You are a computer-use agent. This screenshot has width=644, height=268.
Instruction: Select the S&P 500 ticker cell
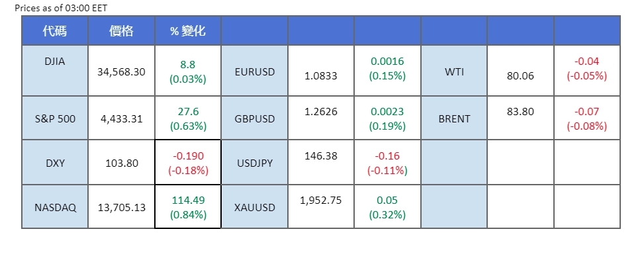tap(55, 119)
